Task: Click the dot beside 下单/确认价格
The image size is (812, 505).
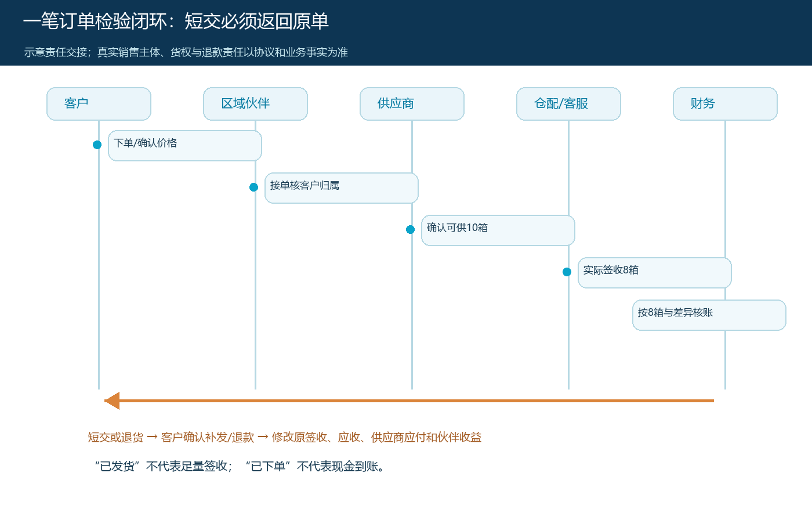Action: [97, 145]
